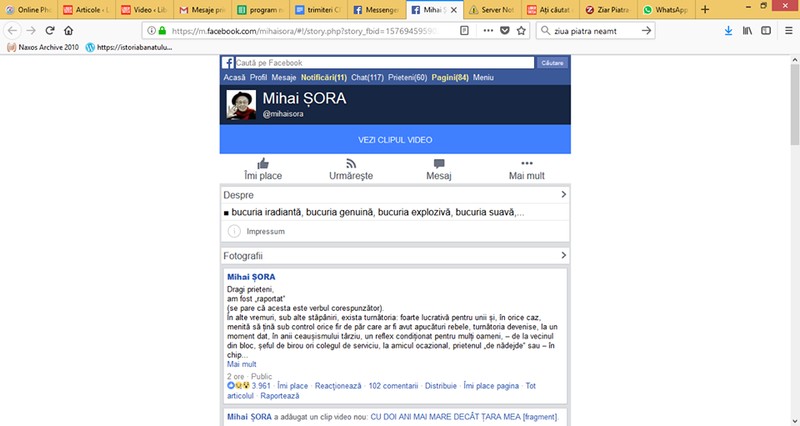Open Prieteni(60) in Facebook navigation

[407, 78]
